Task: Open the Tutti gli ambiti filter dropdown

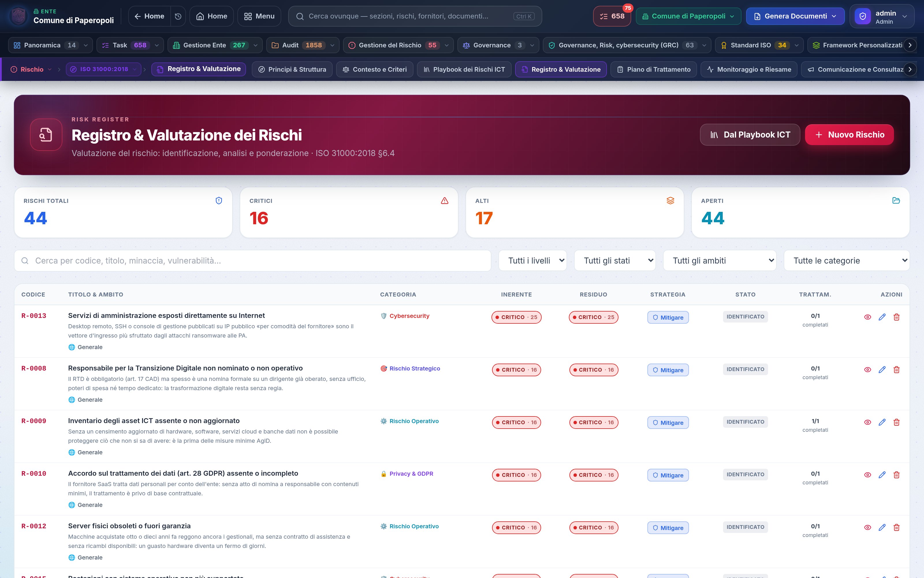Action: 720,261
